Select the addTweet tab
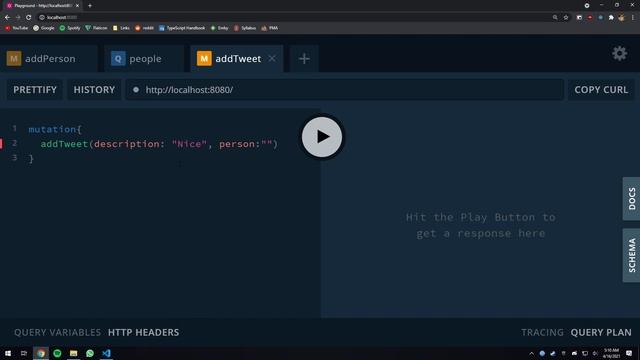Screen dimensions: 640x360 click(238, 59)
